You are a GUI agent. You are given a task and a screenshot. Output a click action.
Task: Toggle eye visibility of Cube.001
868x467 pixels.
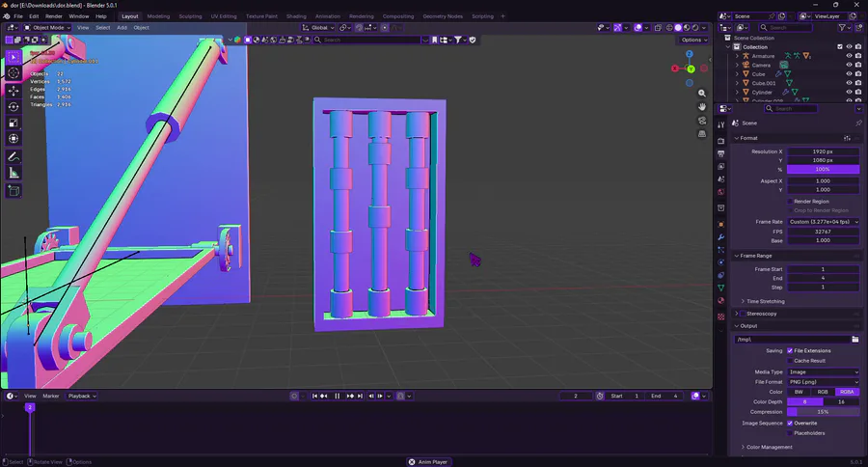tap(849, 83)
